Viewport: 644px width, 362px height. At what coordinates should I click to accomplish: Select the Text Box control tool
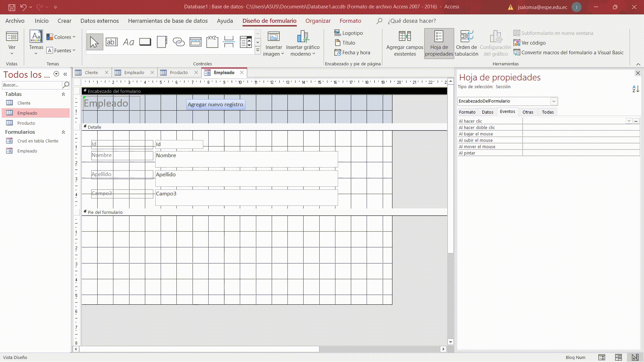pos(112,42)
